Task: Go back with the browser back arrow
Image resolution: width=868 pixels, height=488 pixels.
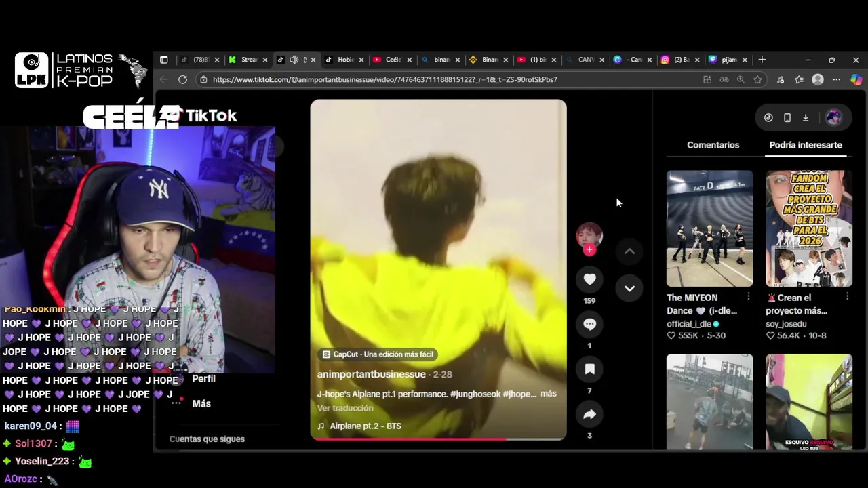Action: (163, 79)
